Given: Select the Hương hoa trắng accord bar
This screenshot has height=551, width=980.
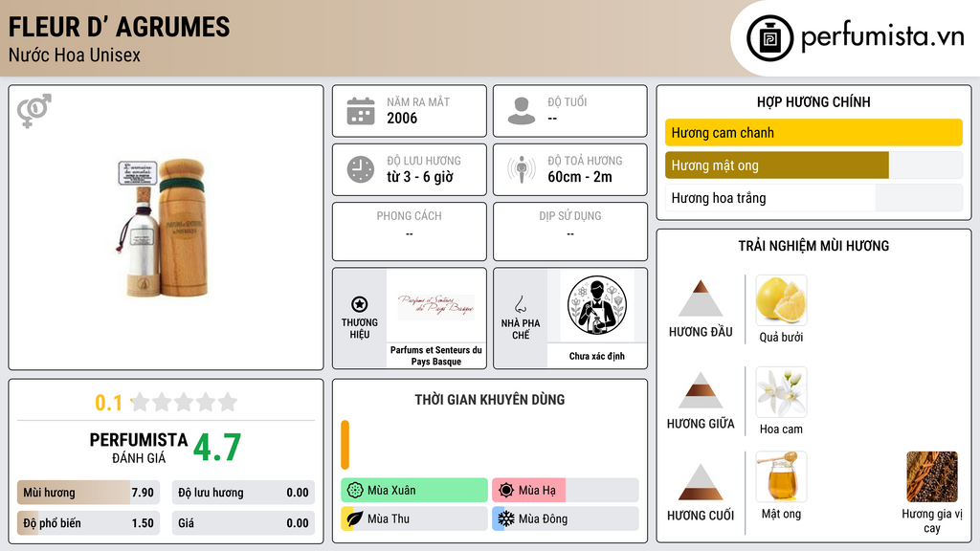Looking at the screenshot, I should (x=813, y=197).
